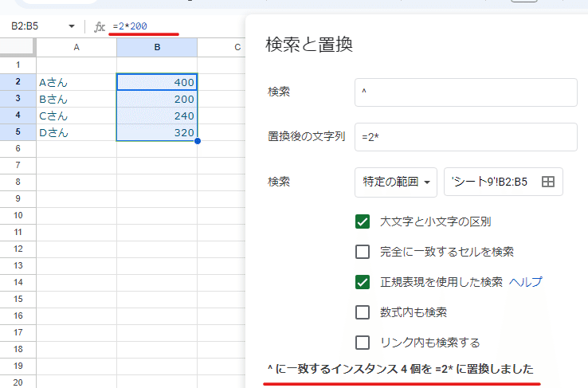The image size is (588, 388).
Task: Select column A header
Action: 76,47
